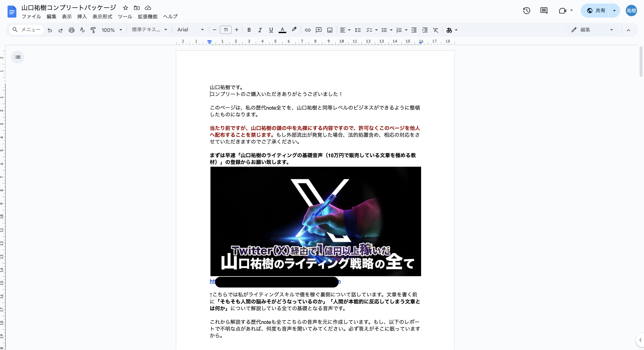Click the font size input field
Viewport: 644px width, 350px height.
click(225, 30)
